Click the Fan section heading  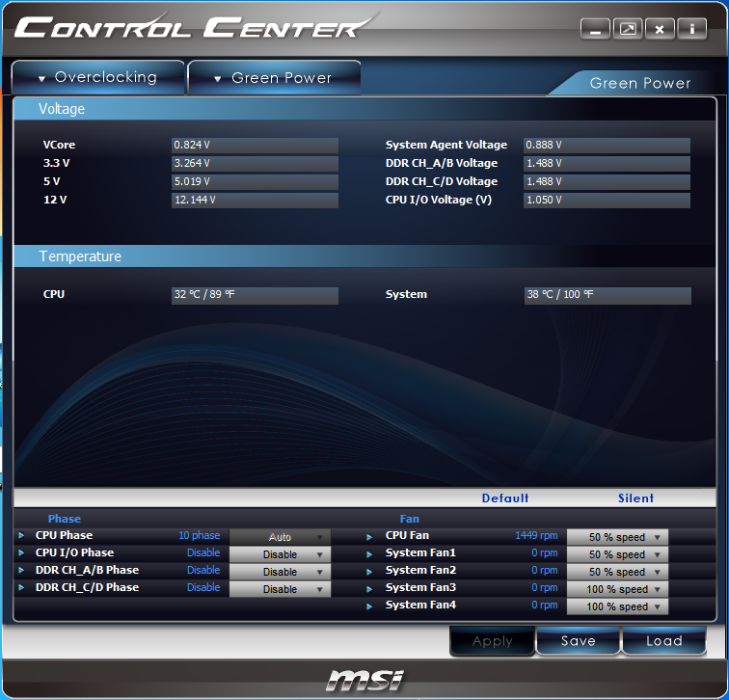point(410,519)
